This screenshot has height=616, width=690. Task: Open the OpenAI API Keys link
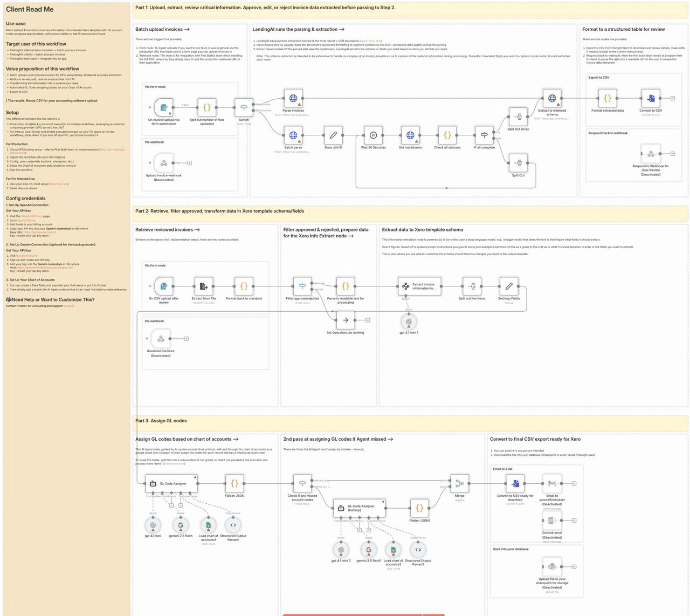click(32, 216)
